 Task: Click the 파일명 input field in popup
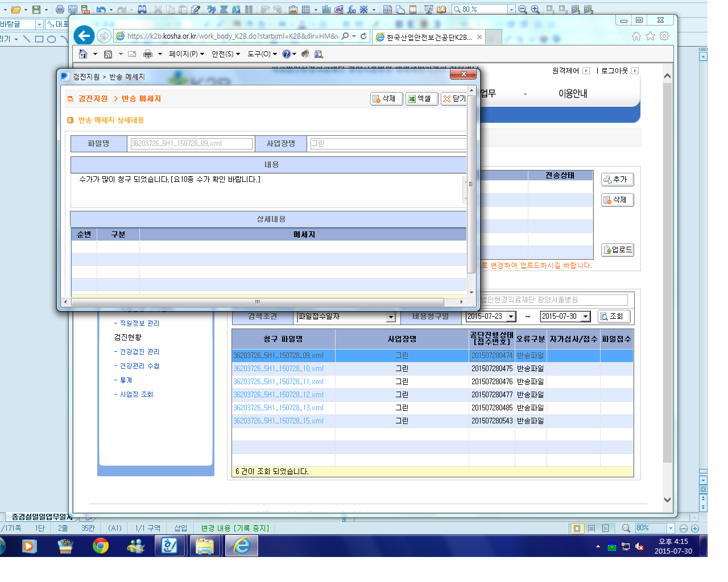191,144
